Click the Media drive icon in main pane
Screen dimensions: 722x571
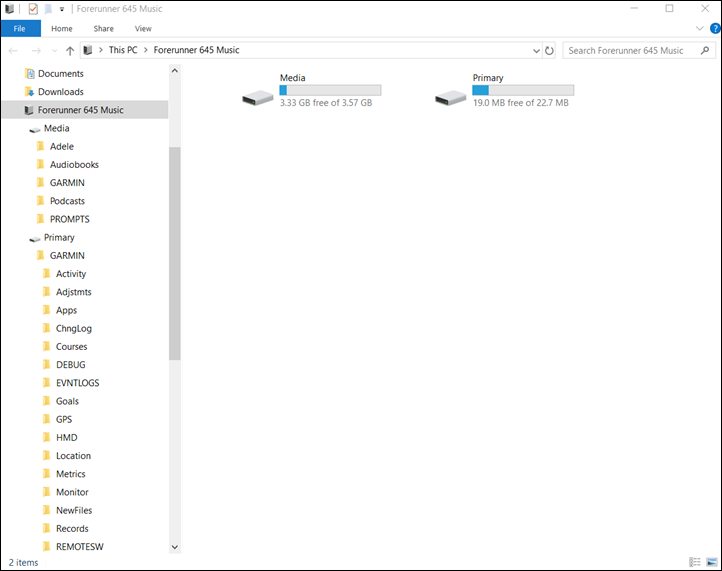point(258,97)
